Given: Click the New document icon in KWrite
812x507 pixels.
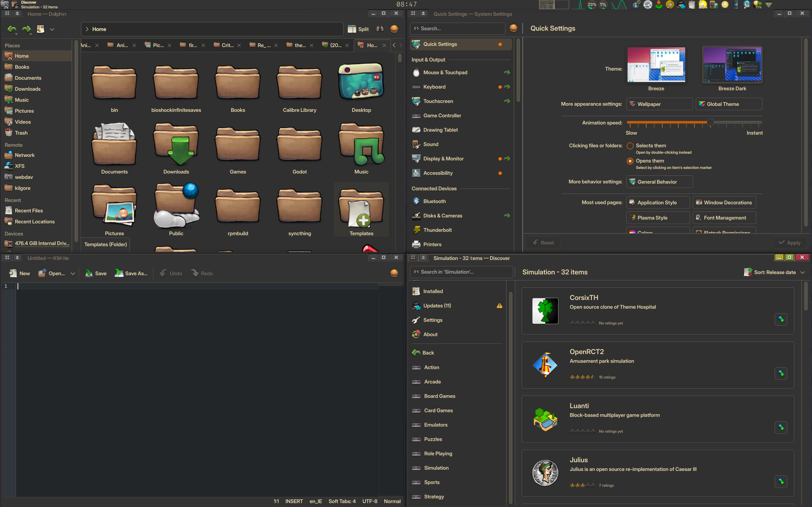Looking at the screenshot, I should [x=13, y=273].
